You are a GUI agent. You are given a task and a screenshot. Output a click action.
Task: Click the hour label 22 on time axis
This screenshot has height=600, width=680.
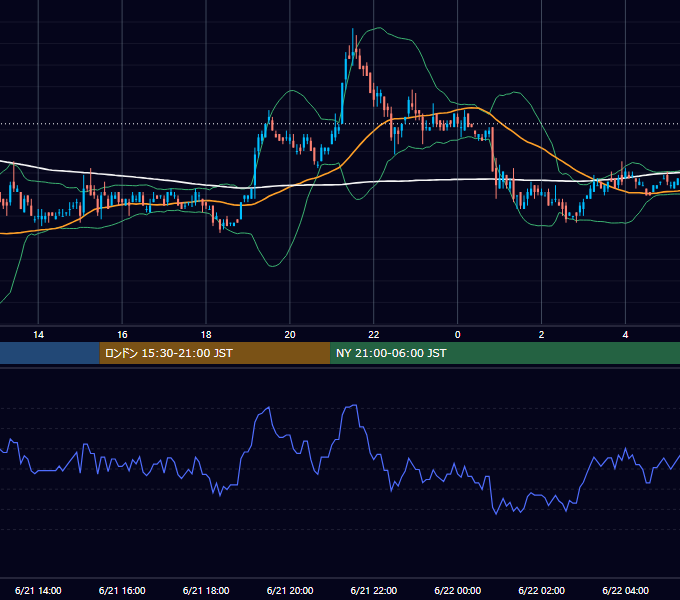[373, 335]
